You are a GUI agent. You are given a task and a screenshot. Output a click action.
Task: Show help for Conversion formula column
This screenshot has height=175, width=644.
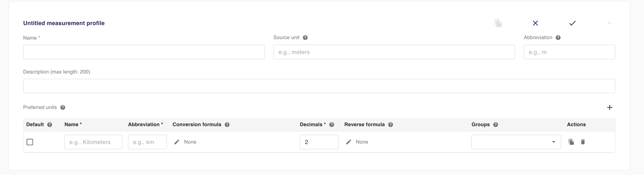(x=227, y=125)
